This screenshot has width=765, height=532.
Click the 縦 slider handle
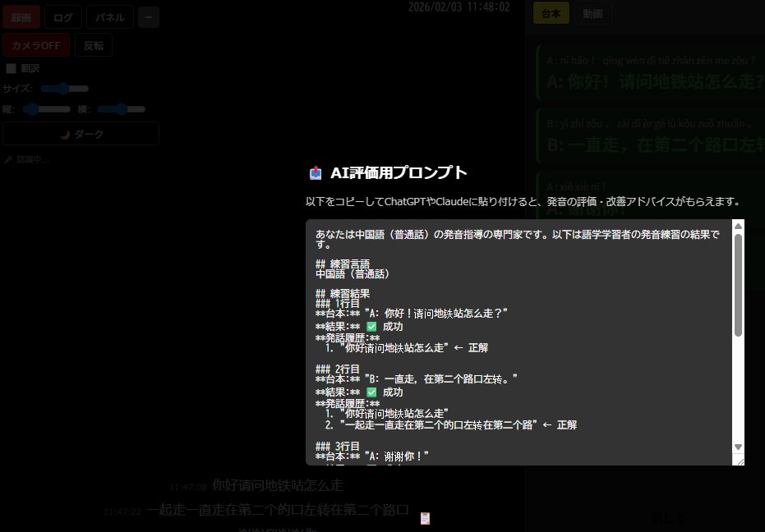tap(33, 108)
